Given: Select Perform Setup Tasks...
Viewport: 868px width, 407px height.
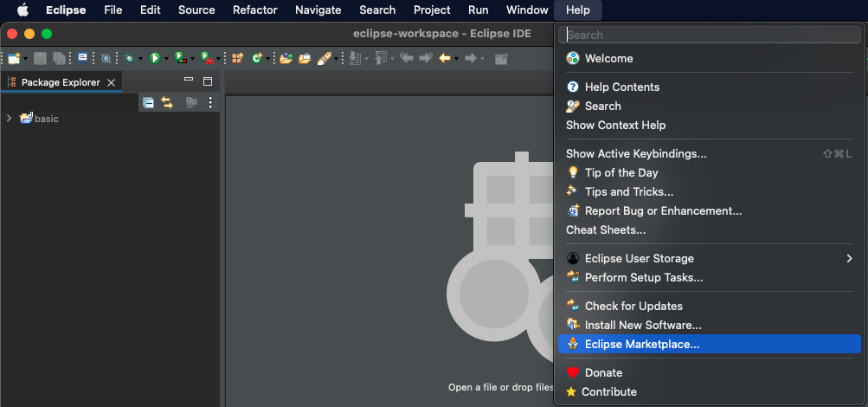Looking at the screenshot, I should pos(710,277).
